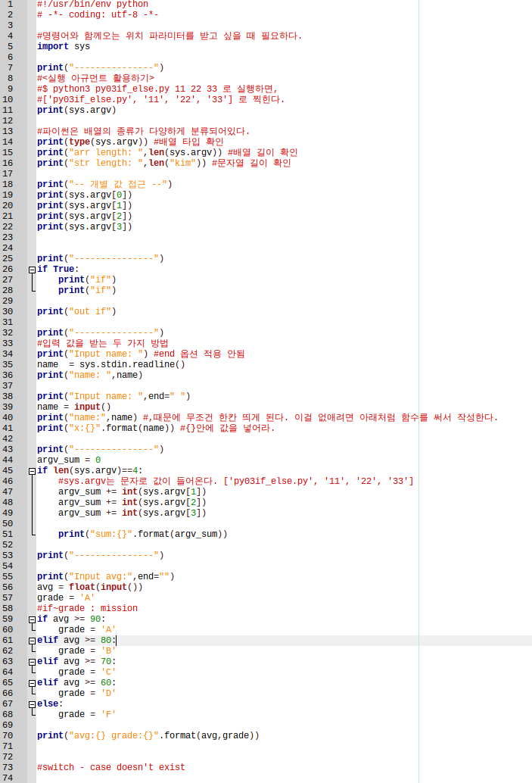
Task: Click "avg = float(input())" line
Action: pos(90,588)
